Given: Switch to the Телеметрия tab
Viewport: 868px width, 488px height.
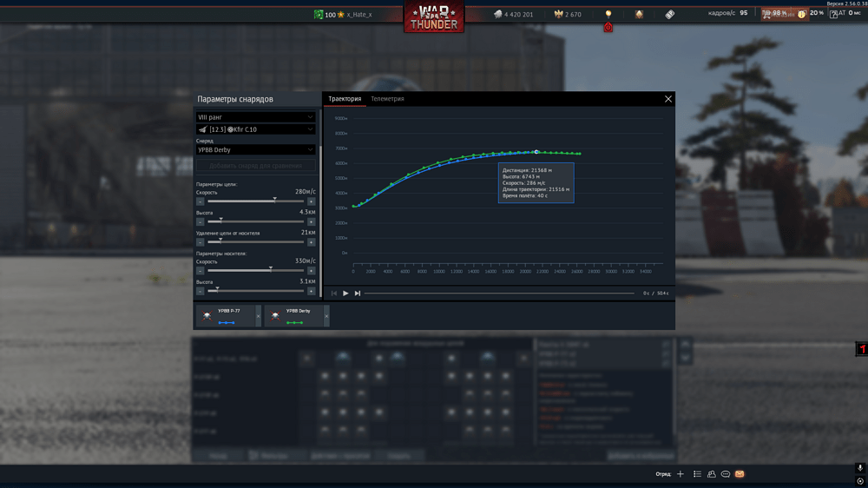Looking at the screenshot, I should point(387,99).
